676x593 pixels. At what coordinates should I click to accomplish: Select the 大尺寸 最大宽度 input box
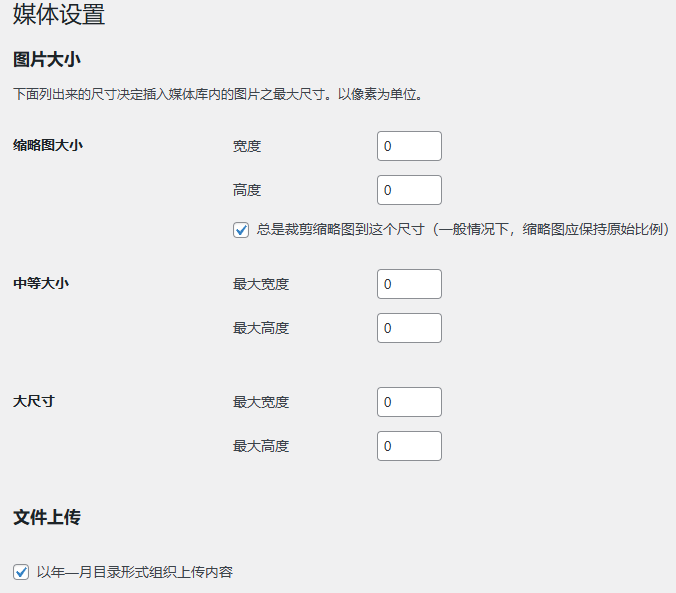[409, 402]
